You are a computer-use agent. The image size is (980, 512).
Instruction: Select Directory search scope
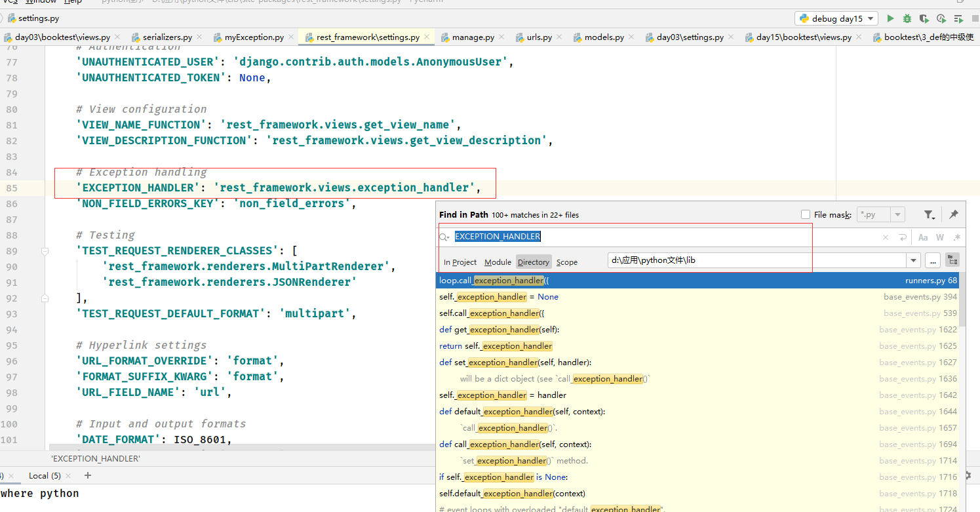534,262
